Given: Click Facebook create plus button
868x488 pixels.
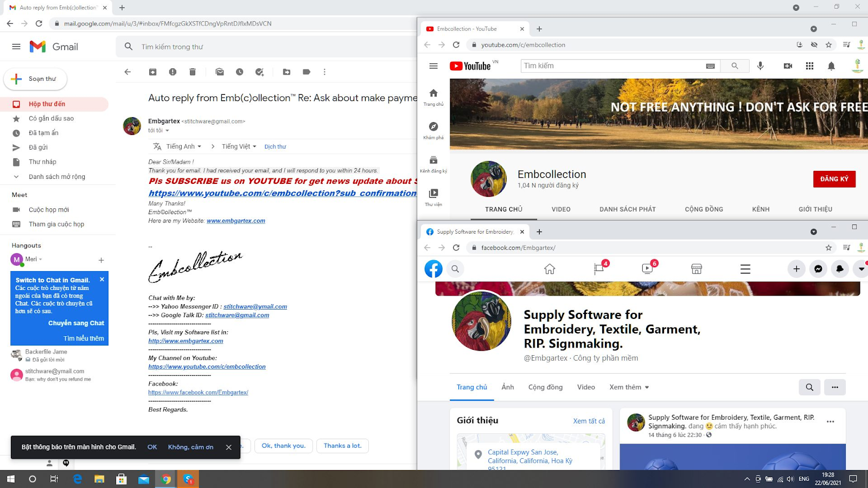Looking at the screenshot, I should pyautogui.click(x=796, y=269).
